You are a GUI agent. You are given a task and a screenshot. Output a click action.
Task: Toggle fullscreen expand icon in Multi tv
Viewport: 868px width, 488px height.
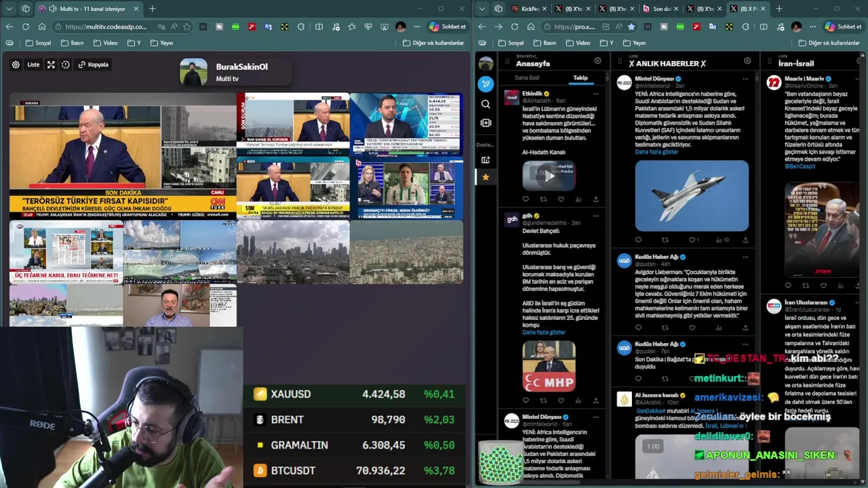point(51,64)
